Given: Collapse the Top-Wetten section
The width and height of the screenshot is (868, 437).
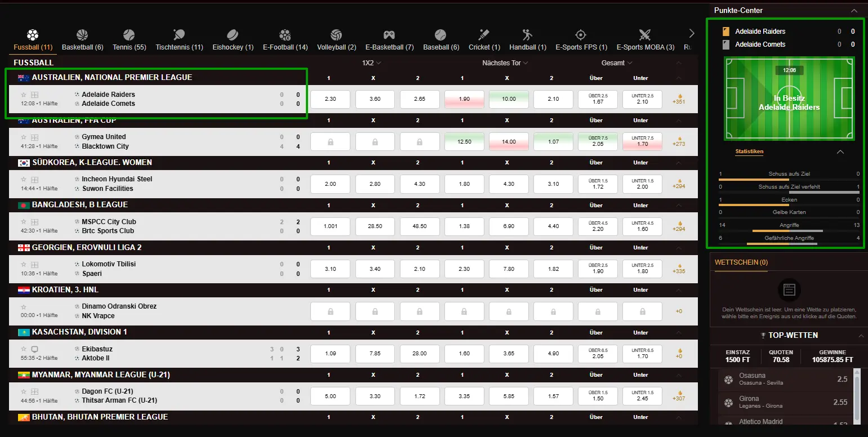Looking at the screenshot, I should 861,336.
